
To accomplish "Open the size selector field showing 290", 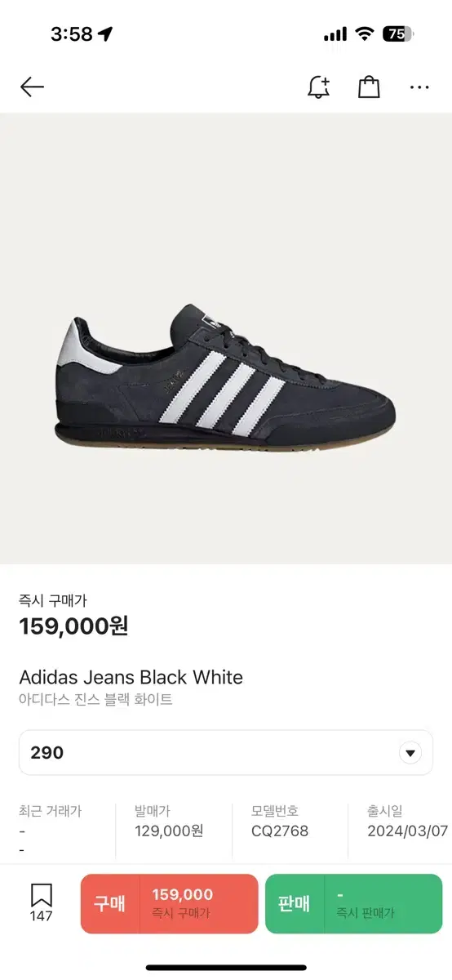I will [x=226, y=752].
